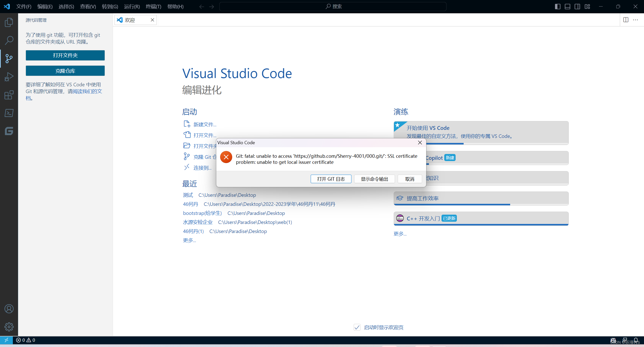Viewport: 644px width, 347px height.
Task: Click 打开 GIT 日志 in the dialog
Action: pos(331,179)
